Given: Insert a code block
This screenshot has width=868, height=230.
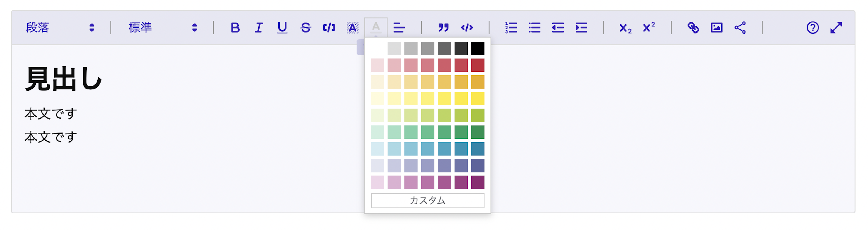Looking at the screenshot, I should [x=467, y=27].
